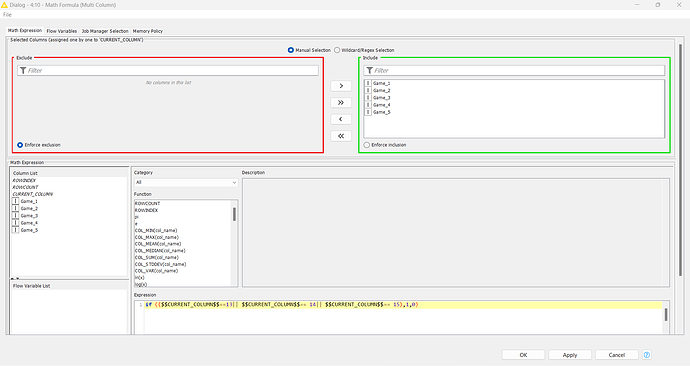Image resolution: width=690 pixels, height=366 pixels.
Task: Click the OK button
Action: pyautogui.click(x=523, y=355)
